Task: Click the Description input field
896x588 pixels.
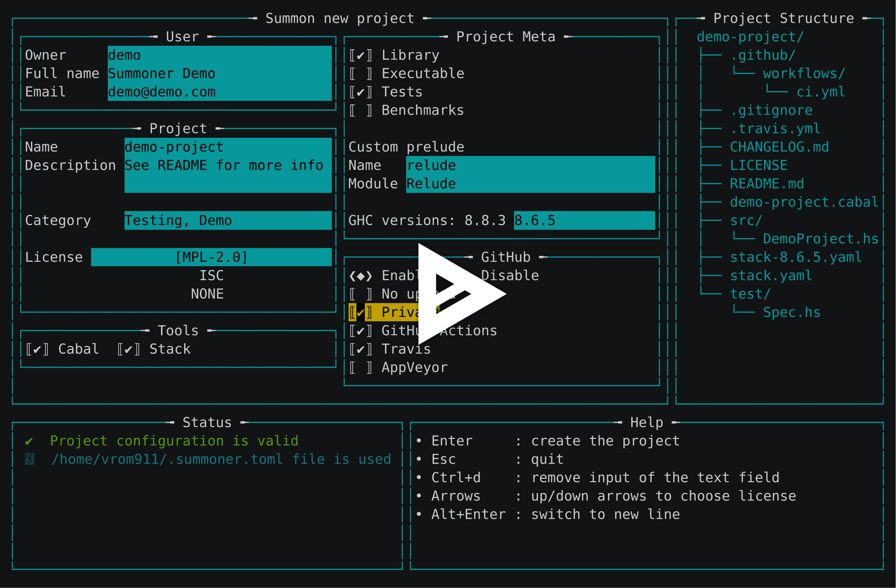Action: point(228,174)
